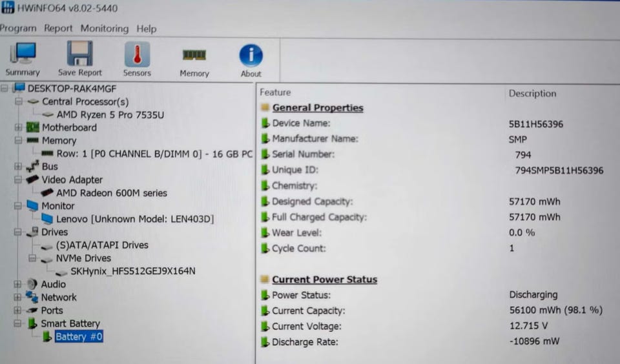The height and width of the screenshot is (364, 620).
Task: Click the General Properties folder icon
Action: [265, 107]
